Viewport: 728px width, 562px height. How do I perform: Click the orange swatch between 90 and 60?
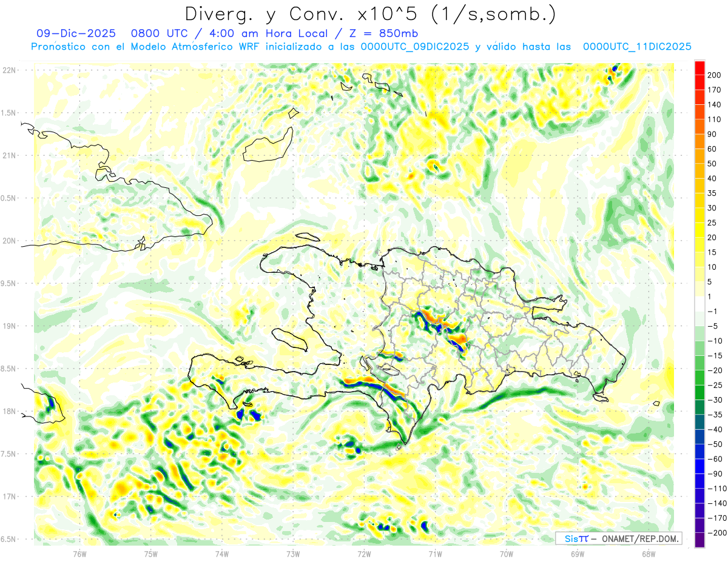click(x=699, y=141)
